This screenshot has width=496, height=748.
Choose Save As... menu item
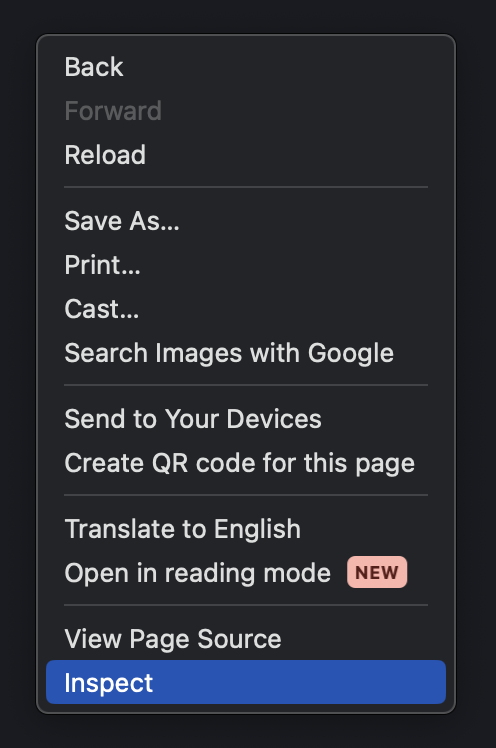coord(246,221)
